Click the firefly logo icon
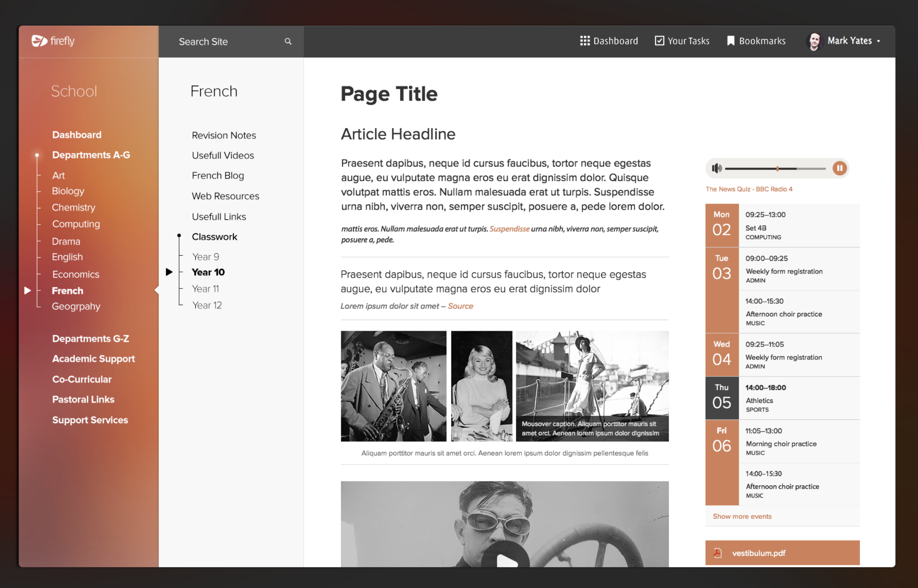The height and width of the screenshot is (588, 918). (x=39, y=41)
